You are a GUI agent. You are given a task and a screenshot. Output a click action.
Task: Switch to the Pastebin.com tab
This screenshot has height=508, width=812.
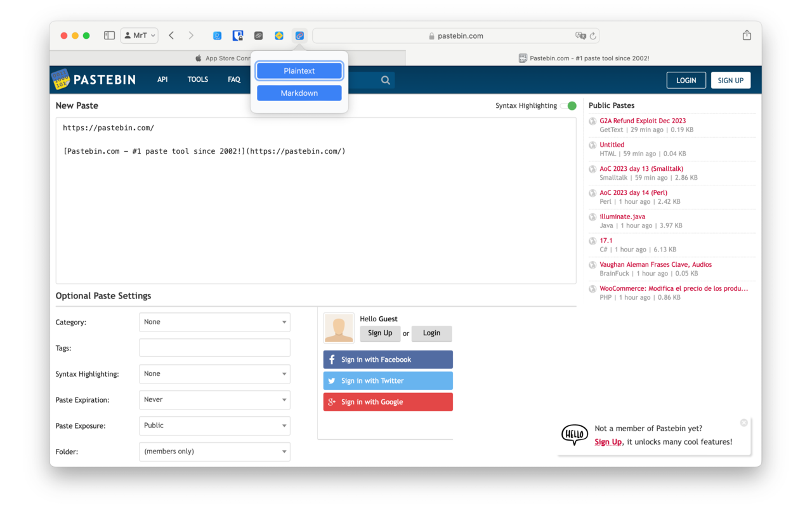click(584, 58)
